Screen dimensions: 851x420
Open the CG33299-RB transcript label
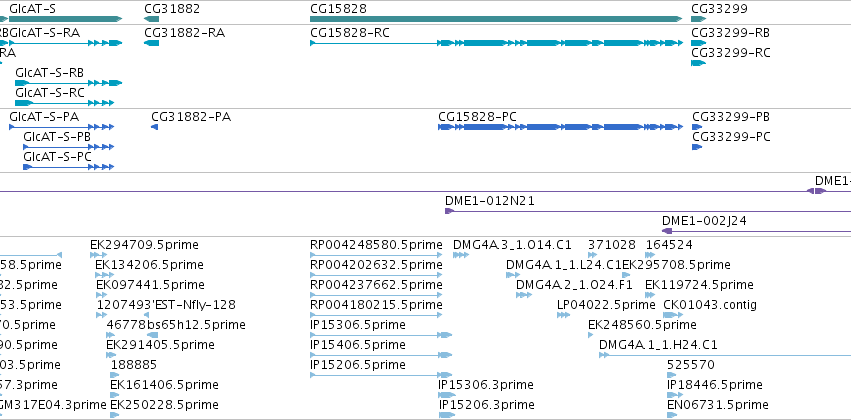(730, 33)
